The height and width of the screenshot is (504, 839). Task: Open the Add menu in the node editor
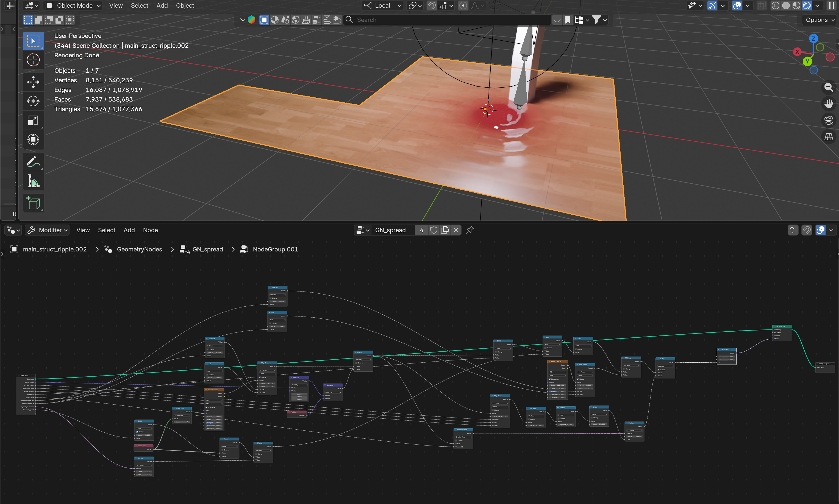click(129, 230)
